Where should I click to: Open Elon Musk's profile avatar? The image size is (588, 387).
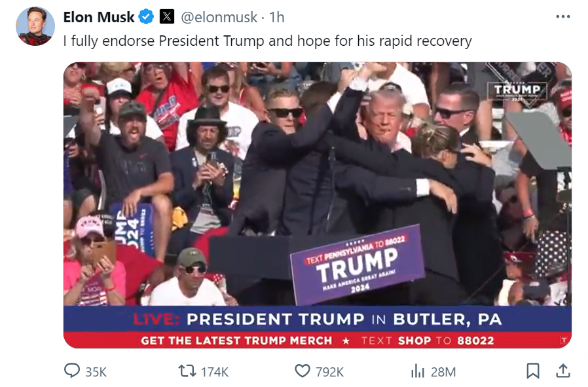coord(35,26)
